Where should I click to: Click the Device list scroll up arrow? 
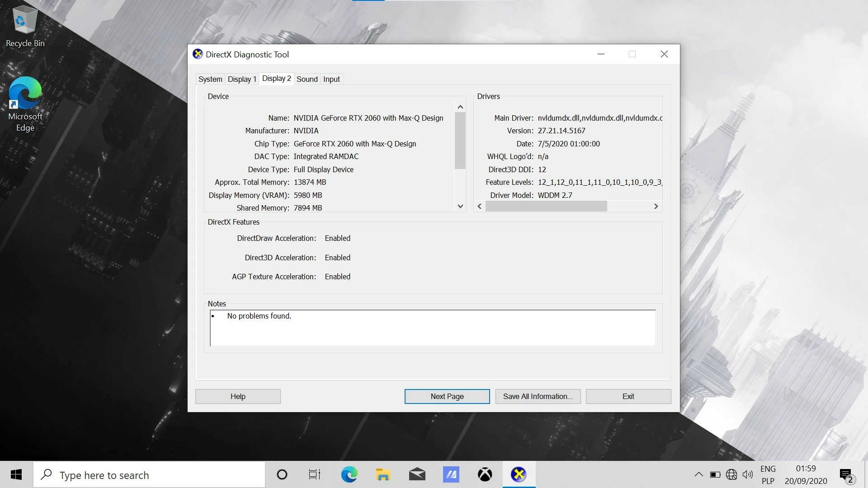click(x=460, y=107)
